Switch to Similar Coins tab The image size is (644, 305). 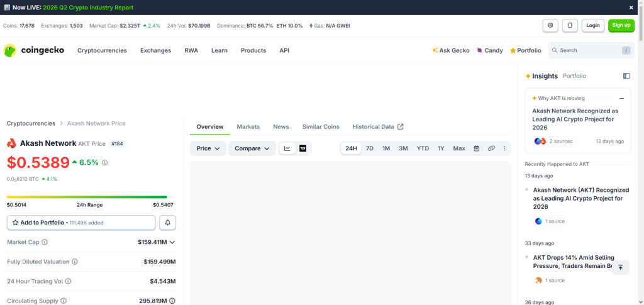(321, 127)
